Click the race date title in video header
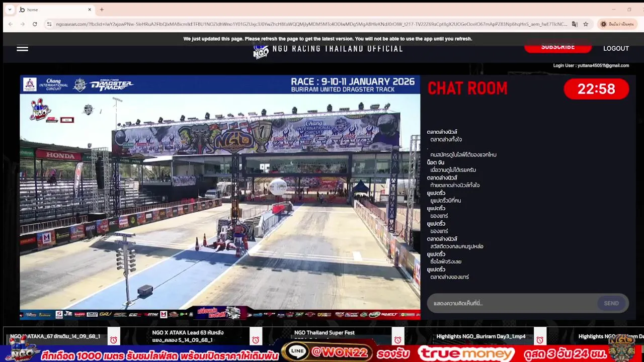The height and width of the screenshot is (362, 644). click(353, 81)
